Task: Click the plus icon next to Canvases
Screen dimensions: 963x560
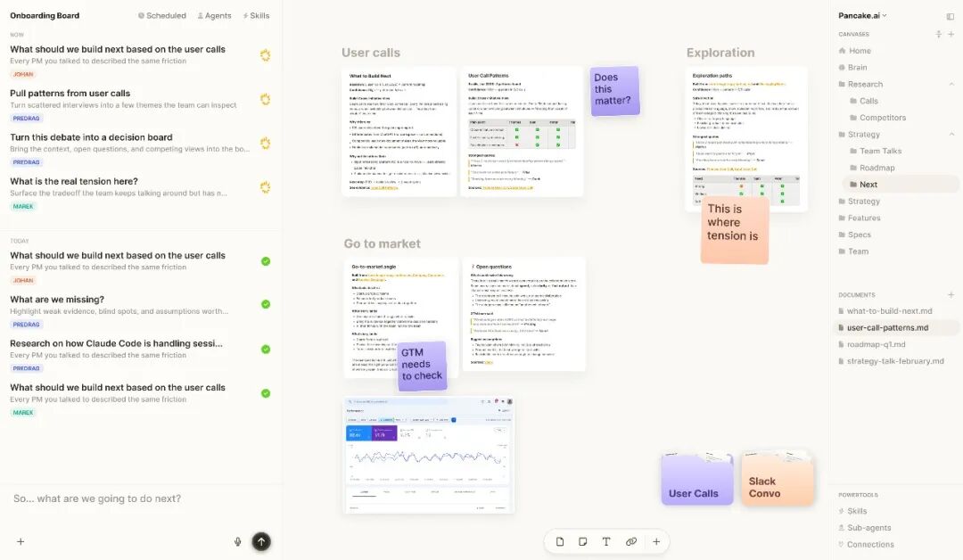Action: (951, 35)
